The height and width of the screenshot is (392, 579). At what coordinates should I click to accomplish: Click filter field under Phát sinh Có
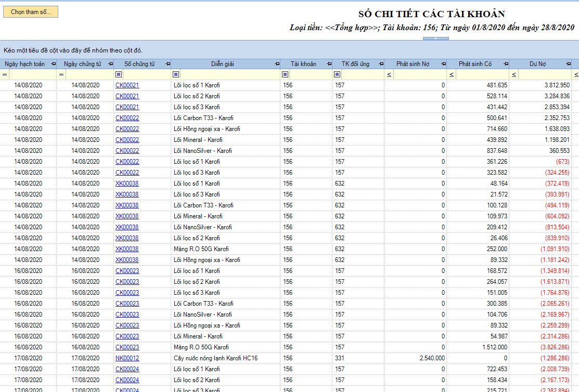pos(481,75)
